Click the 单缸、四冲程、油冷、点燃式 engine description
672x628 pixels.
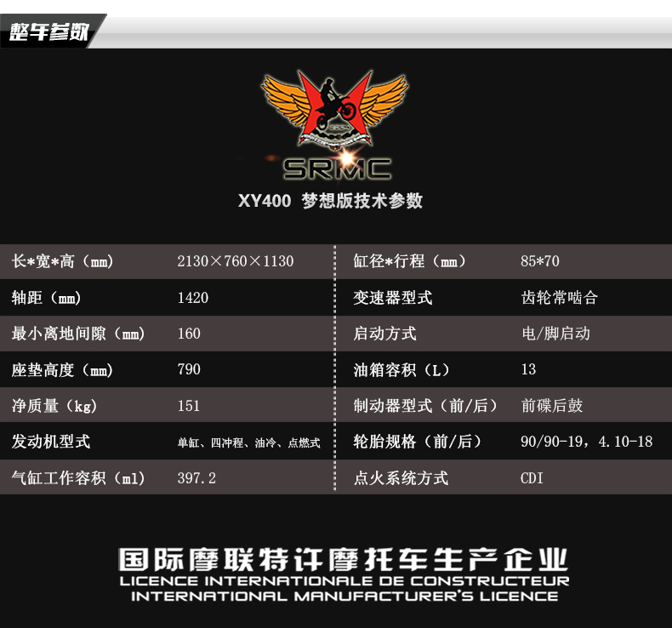tap(249, 442)
